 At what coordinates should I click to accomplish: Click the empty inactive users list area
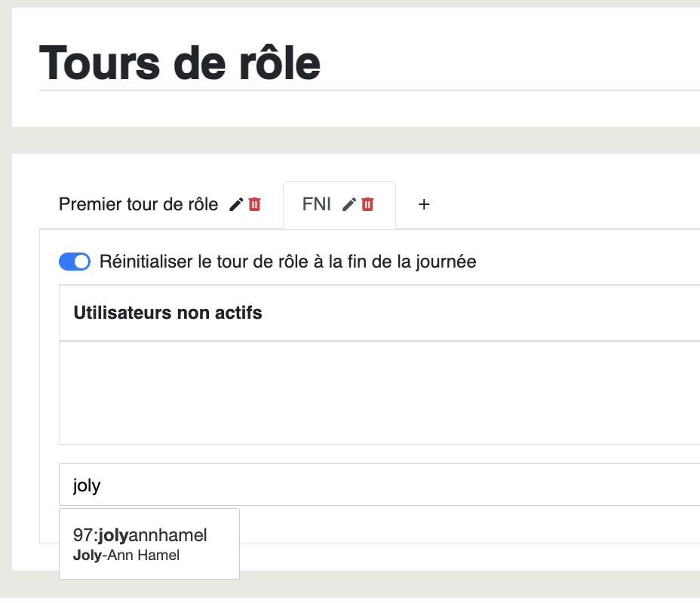click(x=379, y=393)
